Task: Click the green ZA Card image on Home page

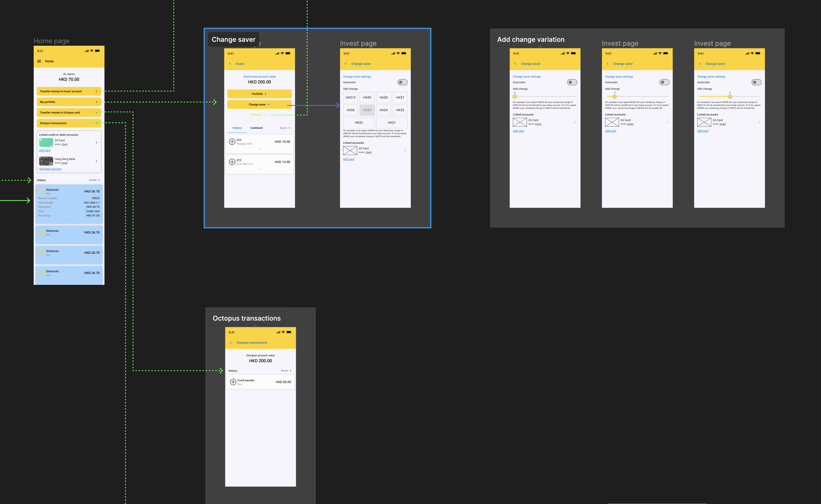Action: click(x=46, y=142)
